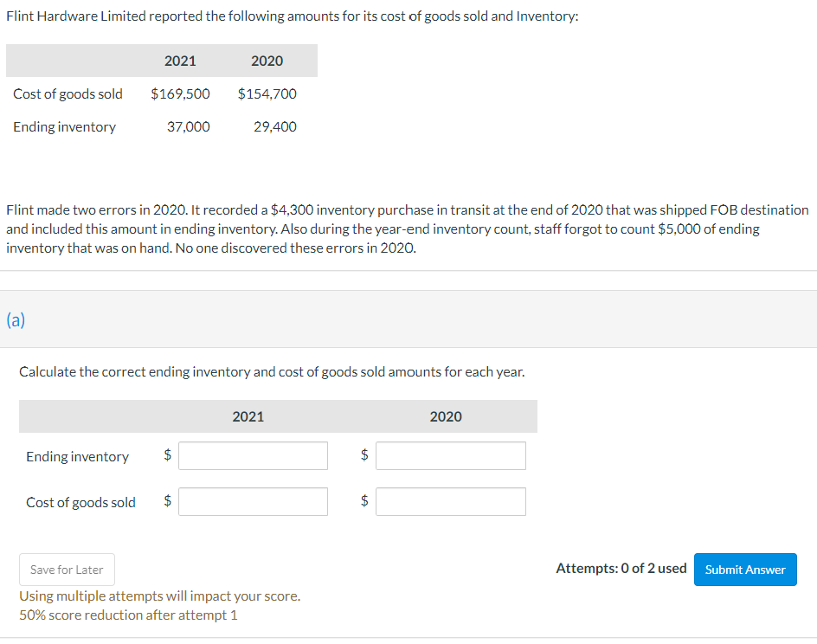Click the 2021 Ending inventory input field
Image resolution: width=817 pixels, height=644 pixels.
coord(253,455)
